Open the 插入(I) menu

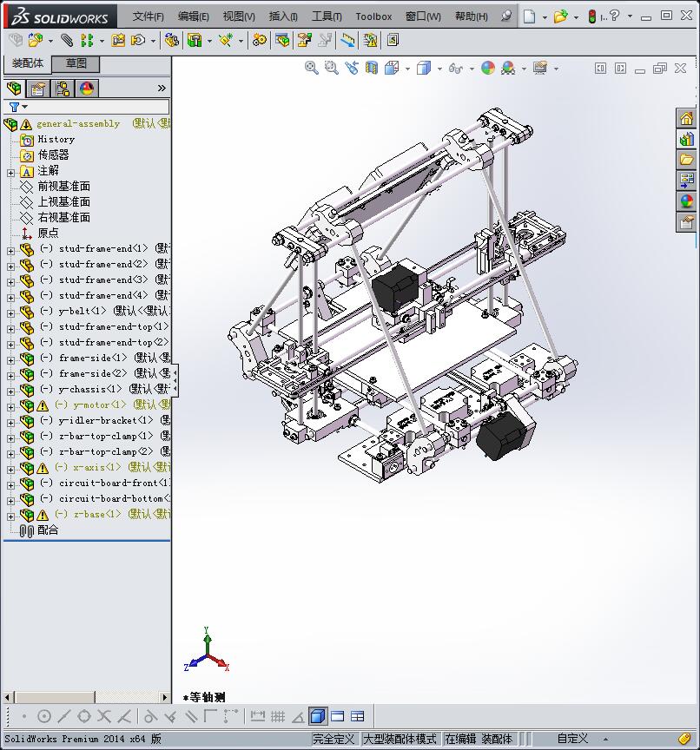tap(283, 16)
